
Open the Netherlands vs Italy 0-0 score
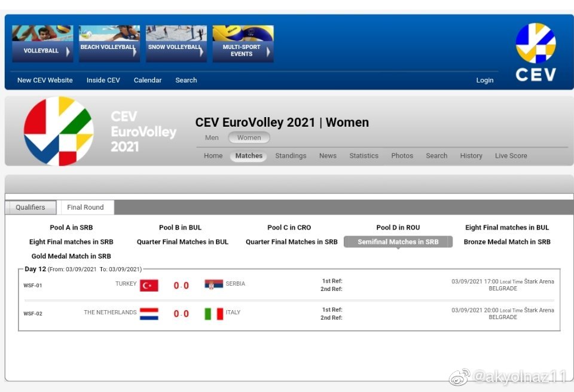coord(181,314)
